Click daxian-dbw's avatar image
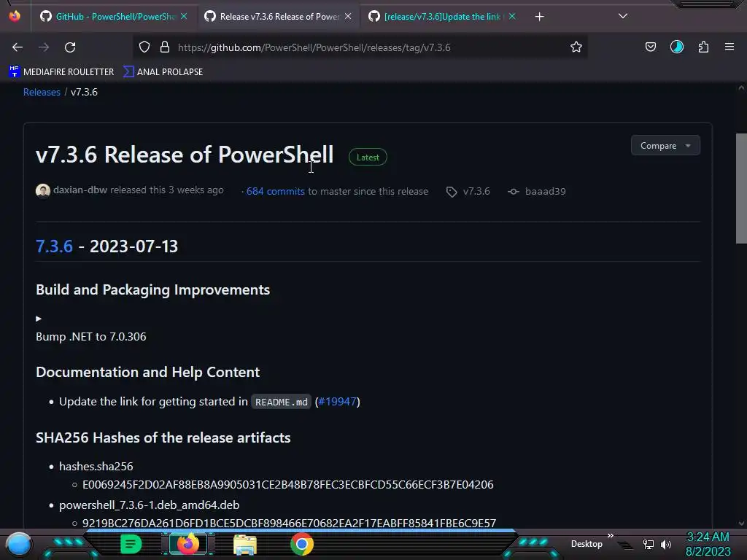Screen dimensions: 747x560 43,190
